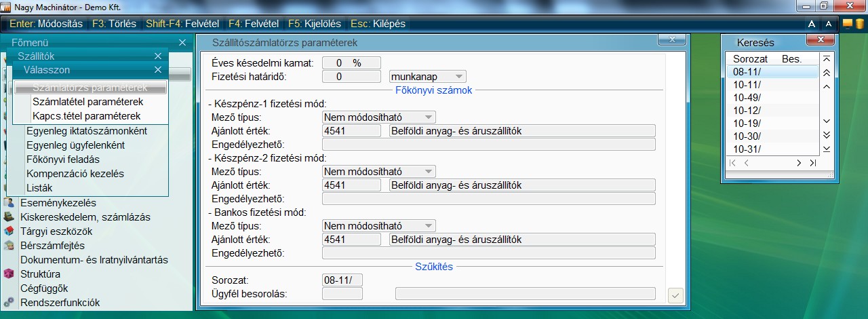The image size is (868, 319).
Task: Close the Főmenü panel
Action: (x=182, y=43)
